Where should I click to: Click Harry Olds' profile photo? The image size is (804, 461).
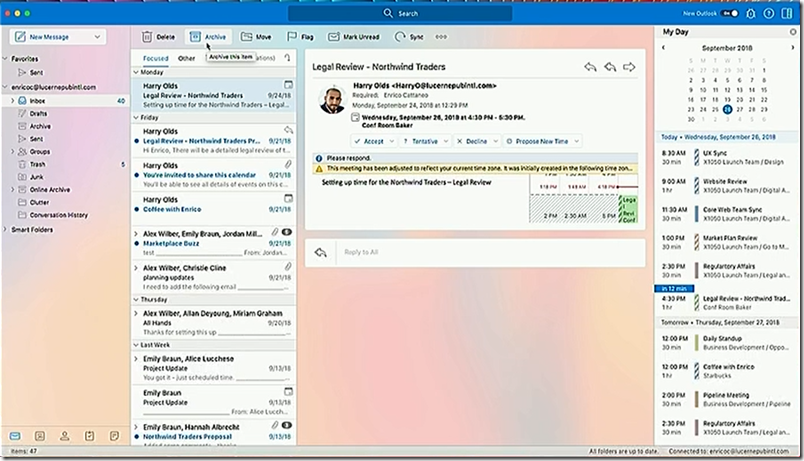tap(332, 99)
